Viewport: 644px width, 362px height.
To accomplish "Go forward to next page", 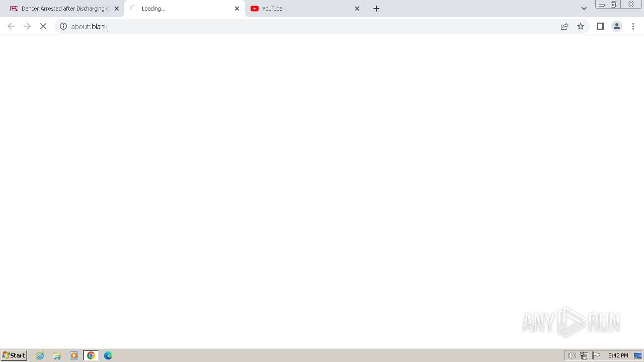I will [27, 26].
